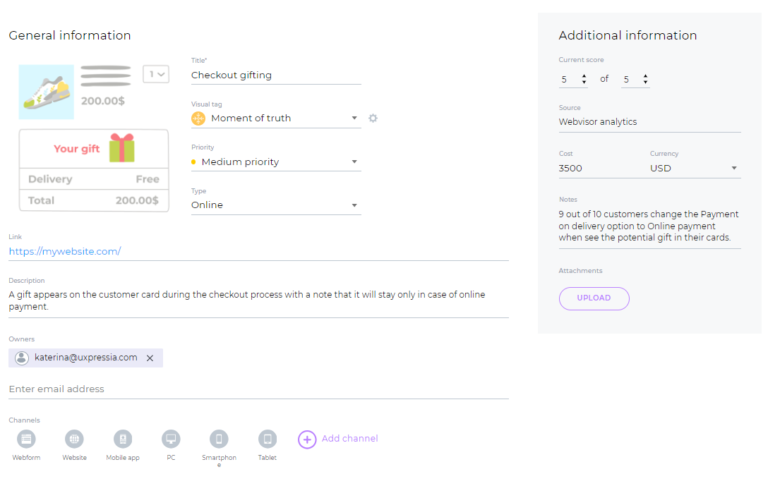Select the Webform channel icon
Viewport: 768px width, 486px height.
pyautogui.click(x=27, y=439)
